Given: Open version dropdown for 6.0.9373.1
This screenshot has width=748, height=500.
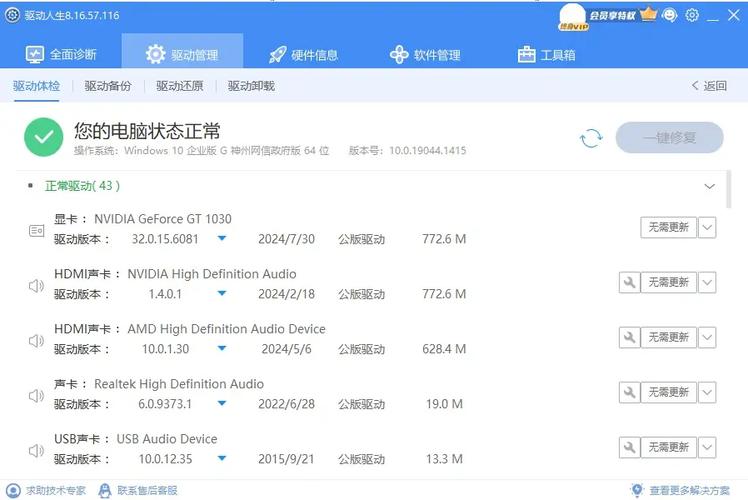Looking at the screenshot, I should point(222,403).
